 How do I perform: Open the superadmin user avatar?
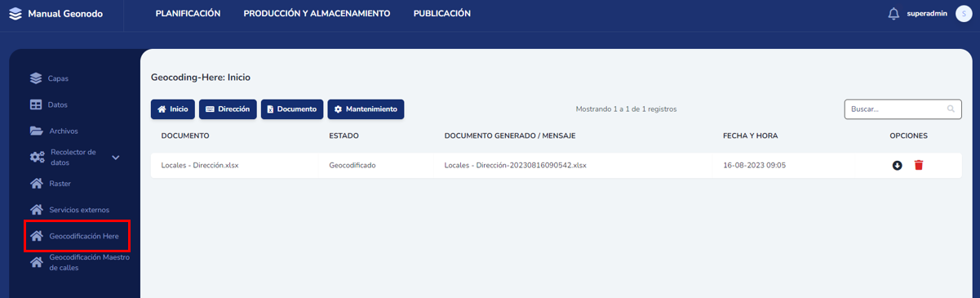964,14
